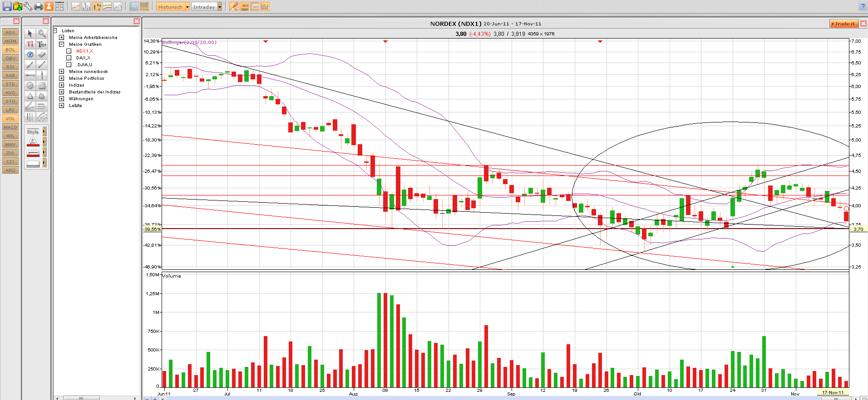Toggle the eye visibility tool

pos(30,54)
